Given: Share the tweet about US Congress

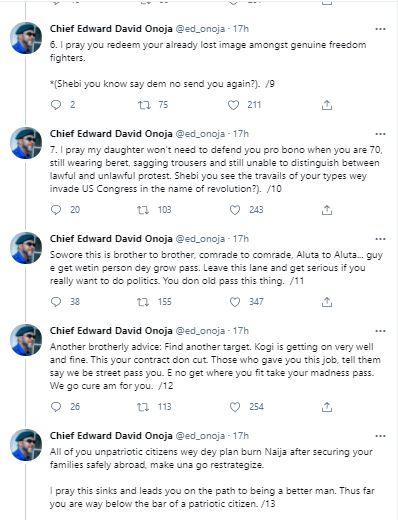Looking at the screenshot, I should click(x=327, y=210).
